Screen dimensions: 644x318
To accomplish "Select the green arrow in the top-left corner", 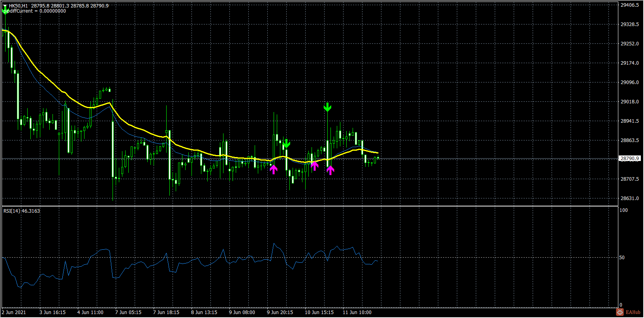I will click(5, 11).
